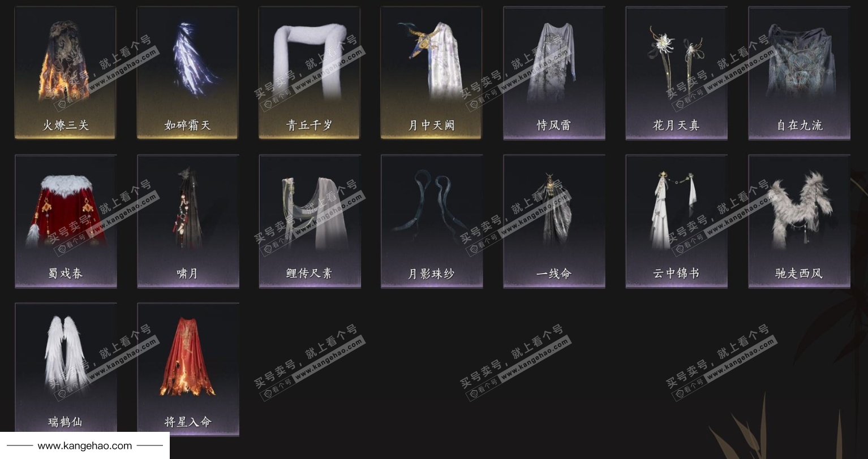Open the 啸月 black wolf cloak card
Image resolution: width=868 pixels, height=459 pixels.
tap(188, 221)
